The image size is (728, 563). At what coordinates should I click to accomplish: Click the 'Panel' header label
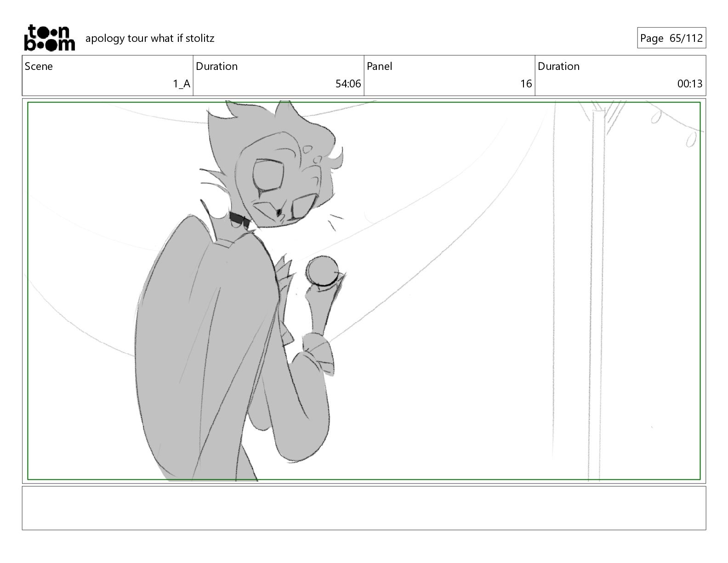point(380,66)
